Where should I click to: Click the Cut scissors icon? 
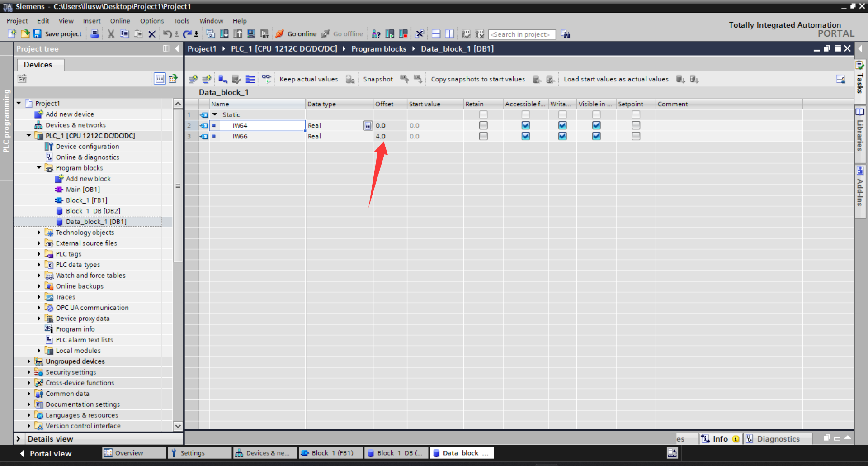point(111,34)
